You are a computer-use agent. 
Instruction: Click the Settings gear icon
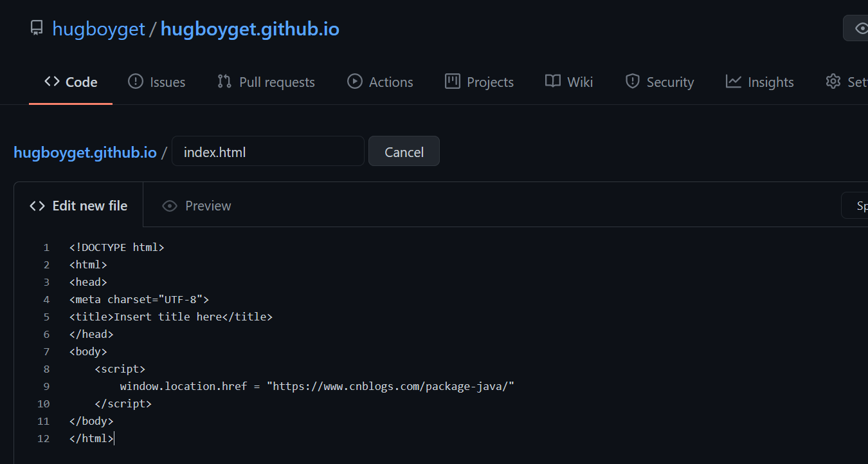click(833, 82)
